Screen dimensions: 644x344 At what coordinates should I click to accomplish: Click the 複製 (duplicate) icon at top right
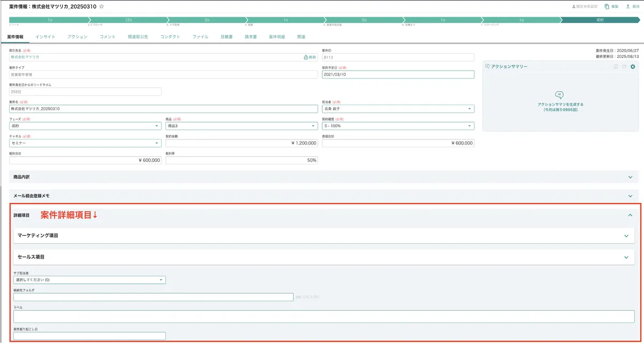pos(607,6)
